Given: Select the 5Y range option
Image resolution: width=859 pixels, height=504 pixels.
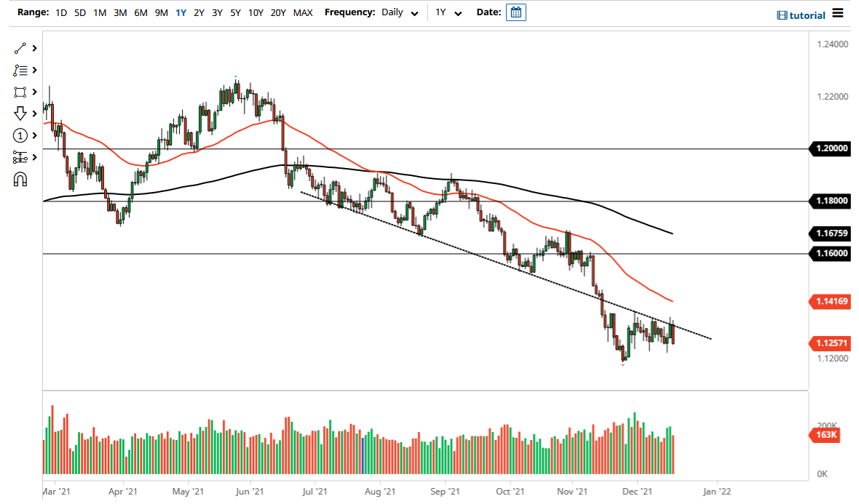Looking at the screenshot, I should [x=234, y=12].
